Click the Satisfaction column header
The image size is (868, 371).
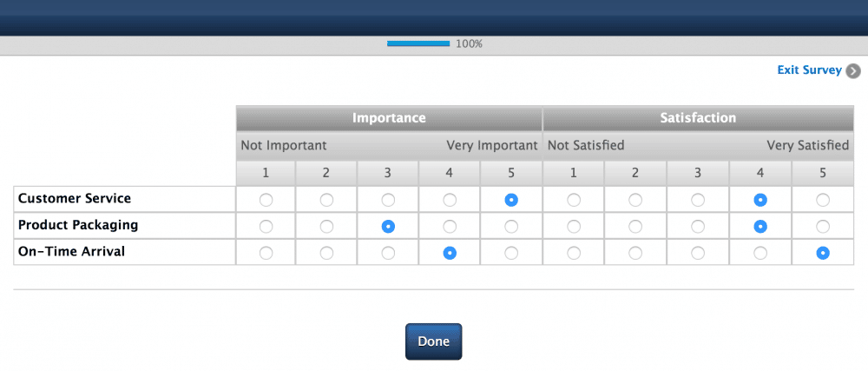click(698, 118)
